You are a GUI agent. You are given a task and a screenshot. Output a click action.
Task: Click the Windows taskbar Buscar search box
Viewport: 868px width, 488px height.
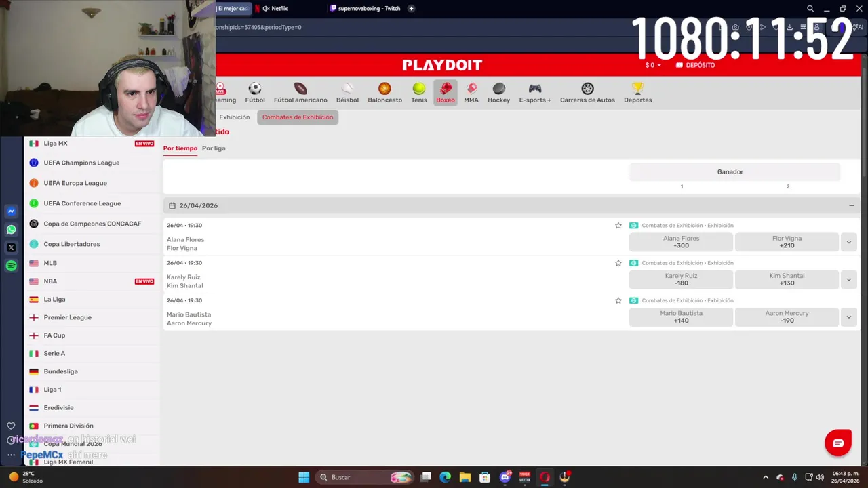pos(365,477)
